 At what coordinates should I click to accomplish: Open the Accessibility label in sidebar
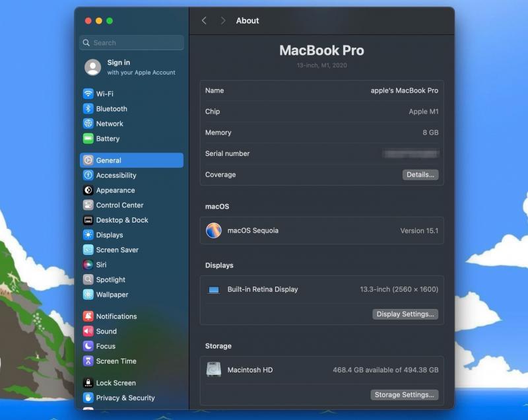coord(116,176)
